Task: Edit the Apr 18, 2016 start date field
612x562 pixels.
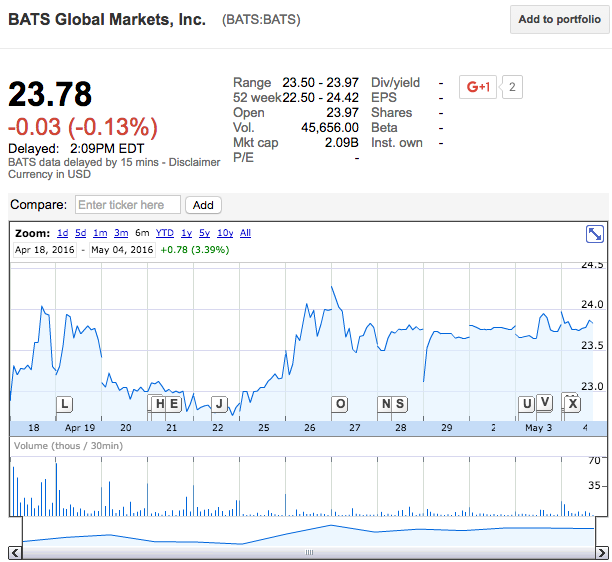Action: click(44, 250)
